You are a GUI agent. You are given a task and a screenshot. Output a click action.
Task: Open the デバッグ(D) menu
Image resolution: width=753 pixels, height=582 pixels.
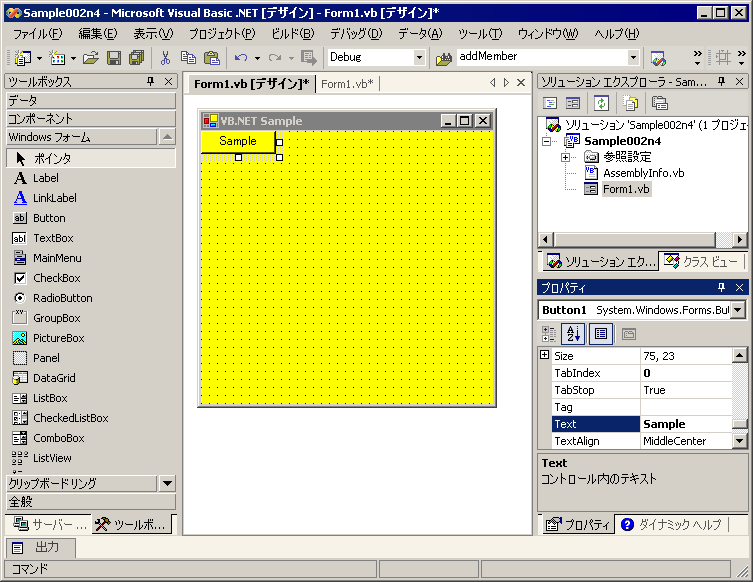click(356, 34)
